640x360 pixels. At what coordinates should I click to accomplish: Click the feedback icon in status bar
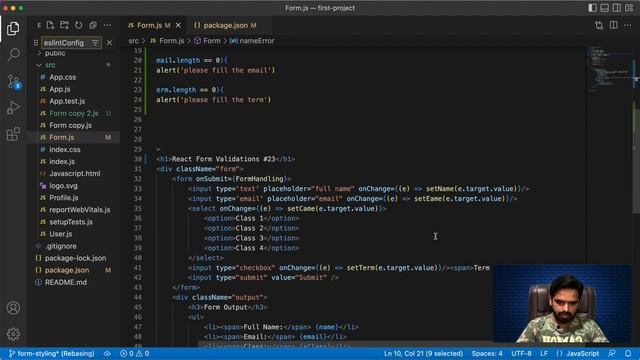click(612, 353)
